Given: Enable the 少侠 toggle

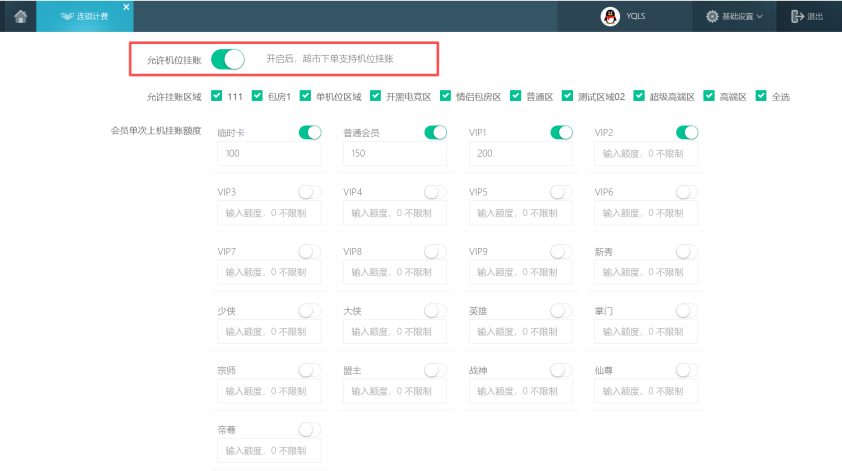Looking at the screenshot, I should pyautogui.click(x=310, y=310).
